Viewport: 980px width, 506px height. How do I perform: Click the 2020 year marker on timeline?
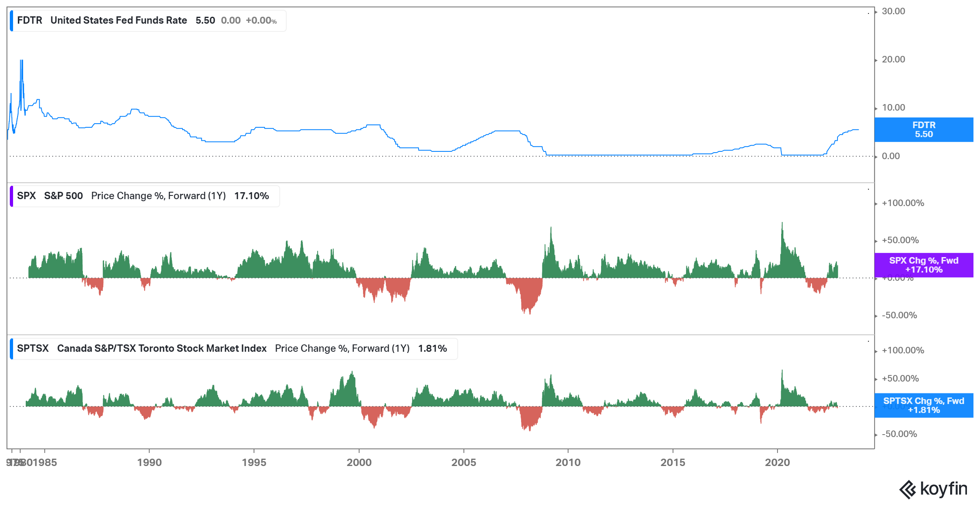click(777, 462)
